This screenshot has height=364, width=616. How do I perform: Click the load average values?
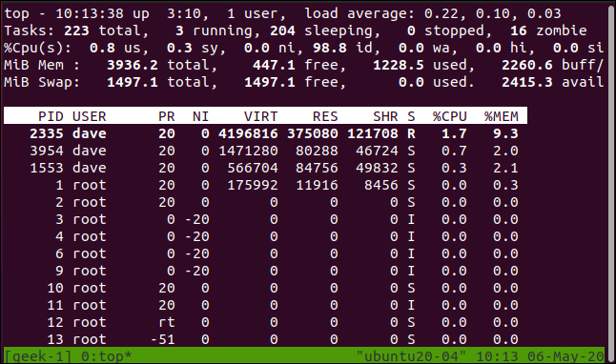click(493, 13)
